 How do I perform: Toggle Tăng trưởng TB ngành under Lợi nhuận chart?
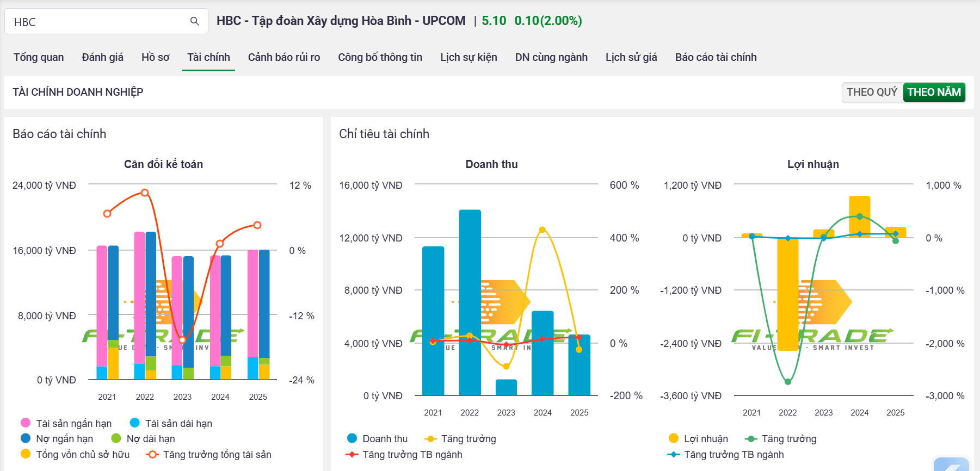pyautogui.click(x=726, y=454)
